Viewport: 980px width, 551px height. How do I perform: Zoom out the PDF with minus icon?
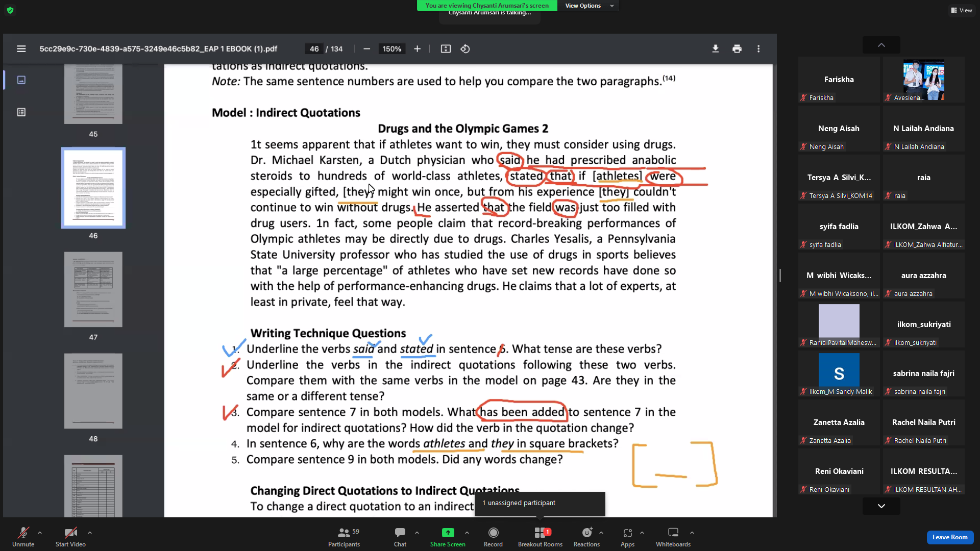[x=366, y=49]
